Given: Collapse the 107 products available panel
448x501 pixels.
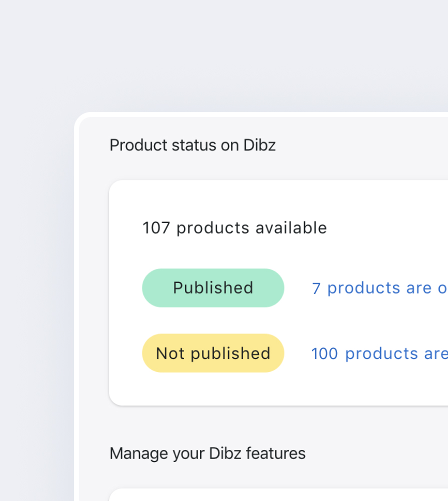Looking at the screenshot, I should [234, 227].
